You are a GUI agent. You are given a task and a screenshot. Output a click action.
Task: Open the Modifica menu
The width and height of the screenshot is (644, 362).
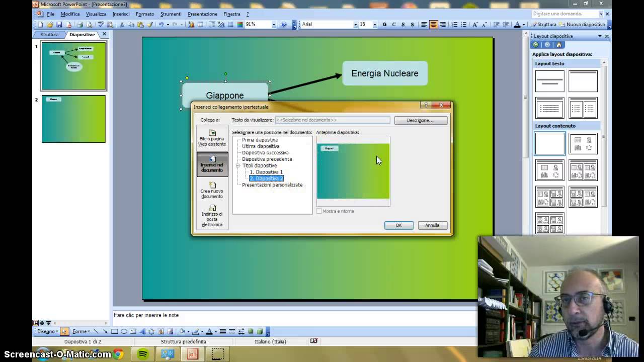pyautogui.click(x=70, y=14)
